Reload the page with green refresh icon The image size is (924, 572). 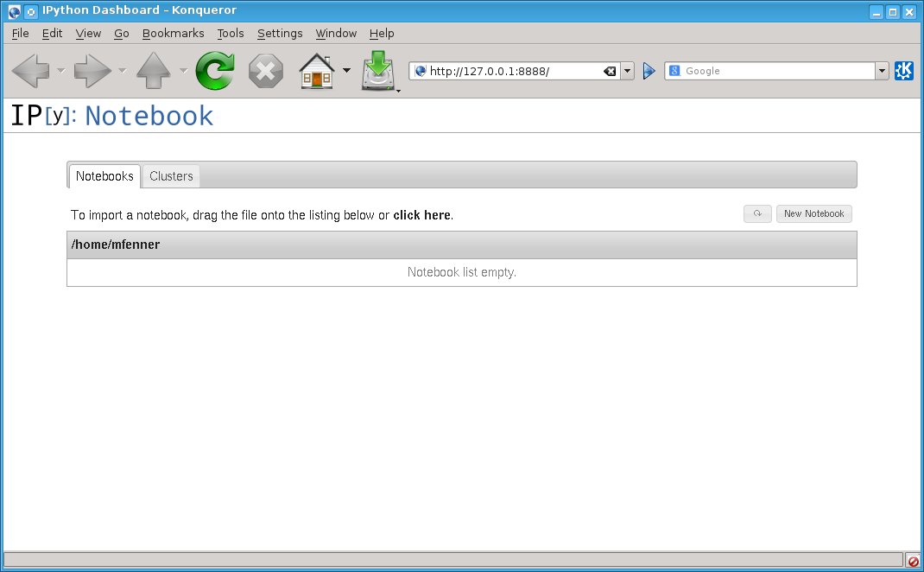coord(214,71)
